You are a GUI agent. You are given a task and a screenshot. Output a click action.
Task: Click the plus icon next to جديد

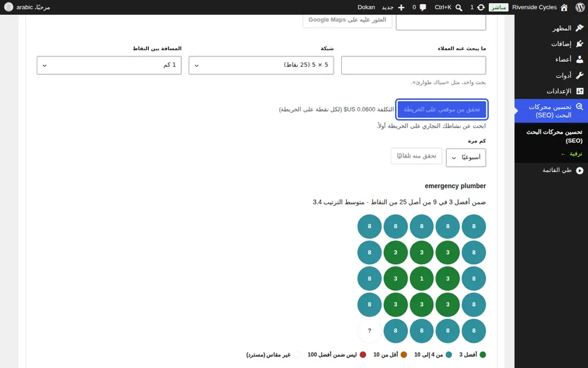401,7
